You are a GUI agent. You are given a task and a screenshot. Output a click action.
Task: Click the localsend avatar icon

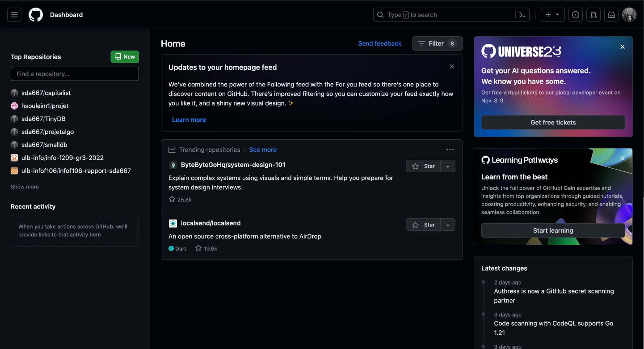click(x=173, y=224)
